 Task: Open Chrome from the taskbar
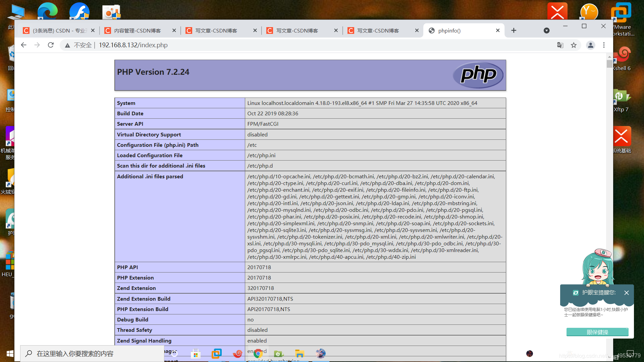[x=258, y=353]
